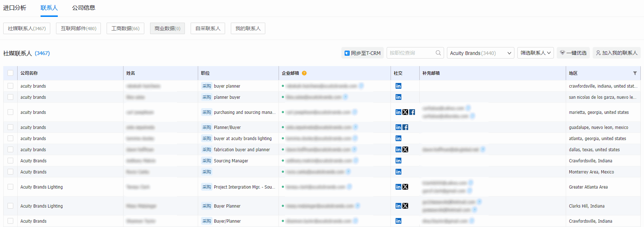Open X profile in fabrication buyer row
Screen dimensions: 644x227
click(405, 149)
